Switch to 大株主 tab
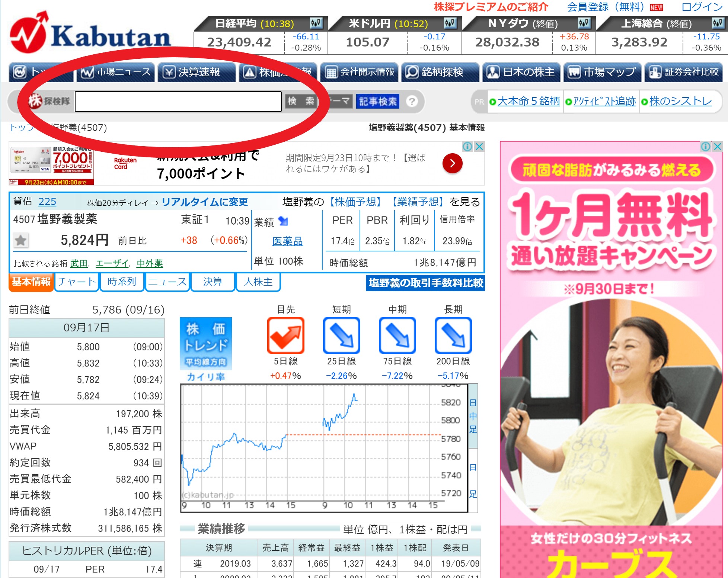728x578 pixels. click(258, 282)
